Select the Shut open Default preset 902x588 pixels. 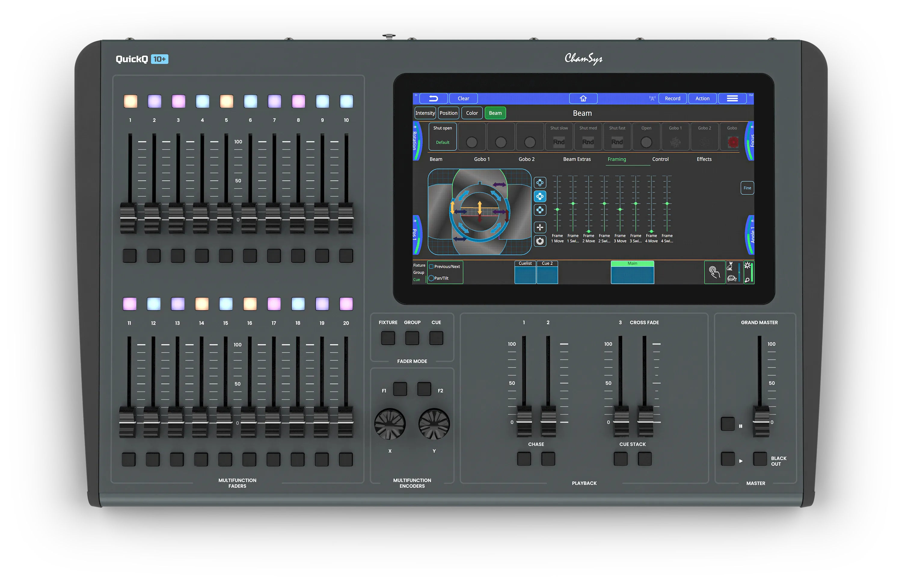(x=442, y=136)
